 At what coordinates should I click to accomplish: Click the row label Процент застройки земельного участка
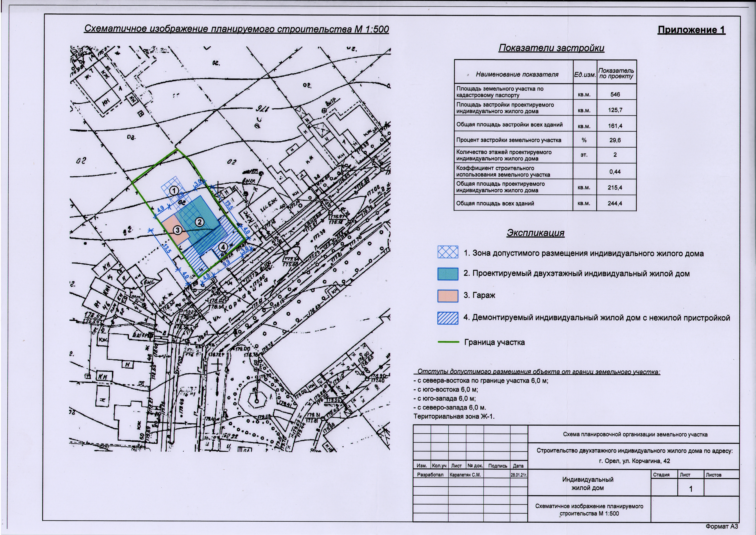click(x=509, y=140)
